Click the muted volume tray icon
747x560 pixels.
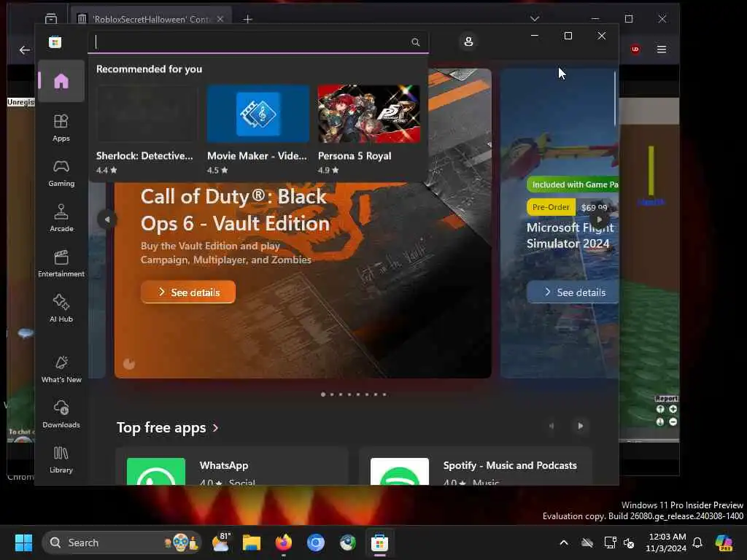click(x=629, y=542)
